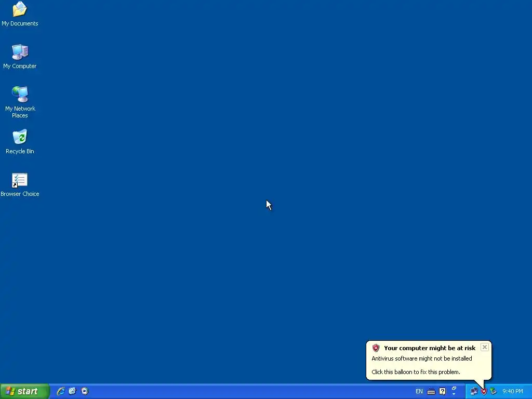Select the My Computer desktop icon
The image size is (532, 399).
pyautogui.click(x=20, y=57)
